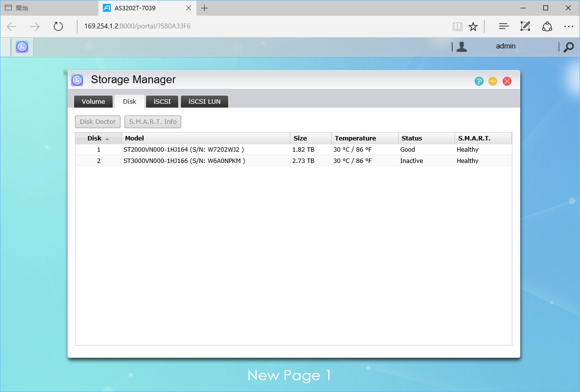Click the browser share icon
The image size is (580, 392).
pos(547,26)
